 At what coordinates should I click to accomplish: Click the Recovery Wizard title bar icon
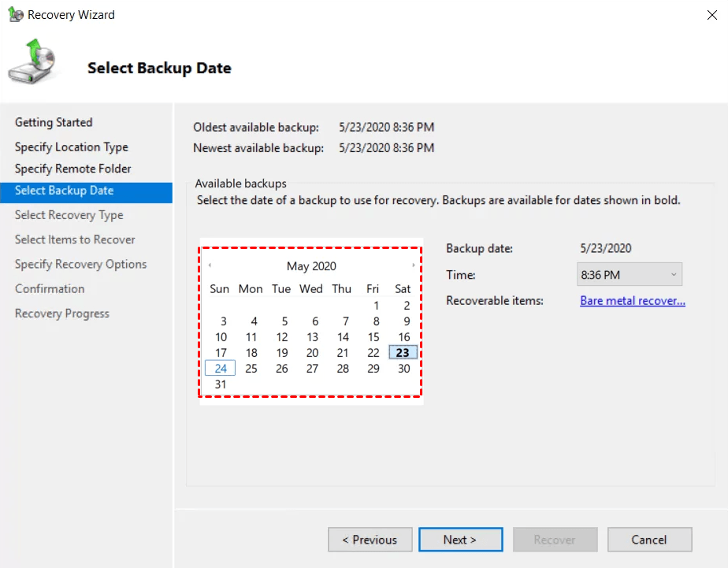[15, 15]
